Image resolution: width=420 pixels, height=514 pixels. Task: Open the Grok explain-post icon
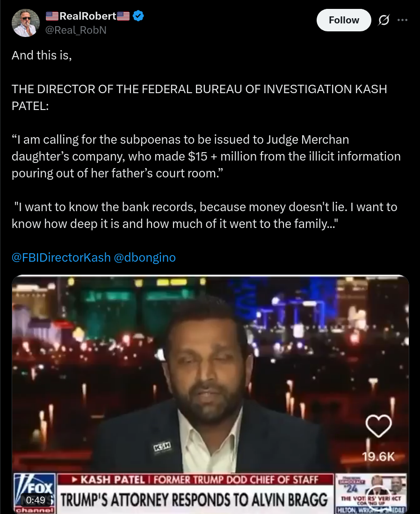tap(384, 20)
